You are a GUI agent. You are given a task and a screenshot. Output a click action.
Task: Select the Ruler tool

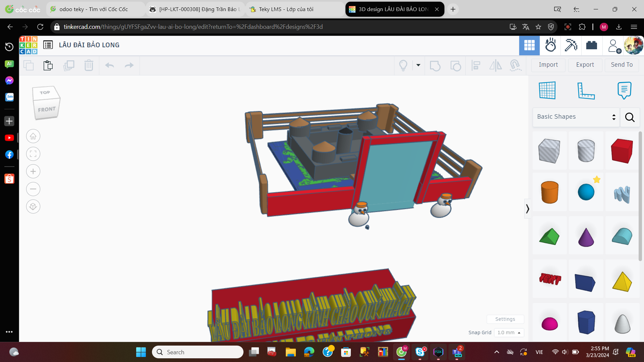586,90
